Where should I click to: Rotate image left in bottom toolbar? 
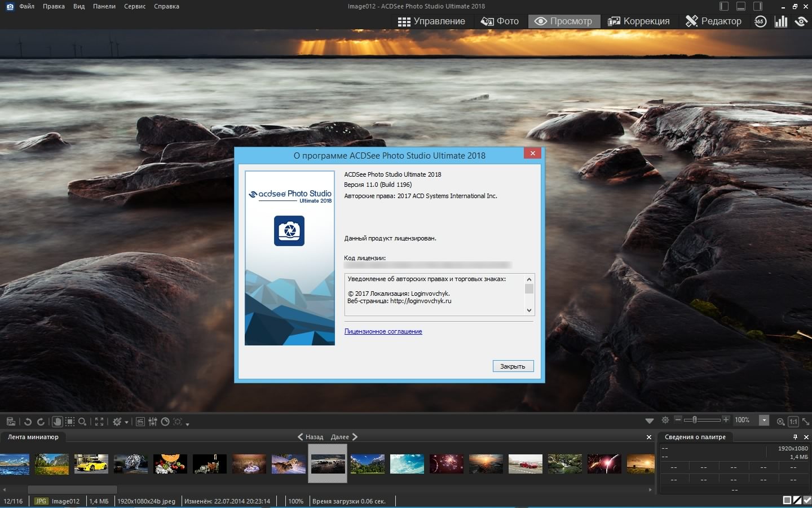[x=28, y=422]
